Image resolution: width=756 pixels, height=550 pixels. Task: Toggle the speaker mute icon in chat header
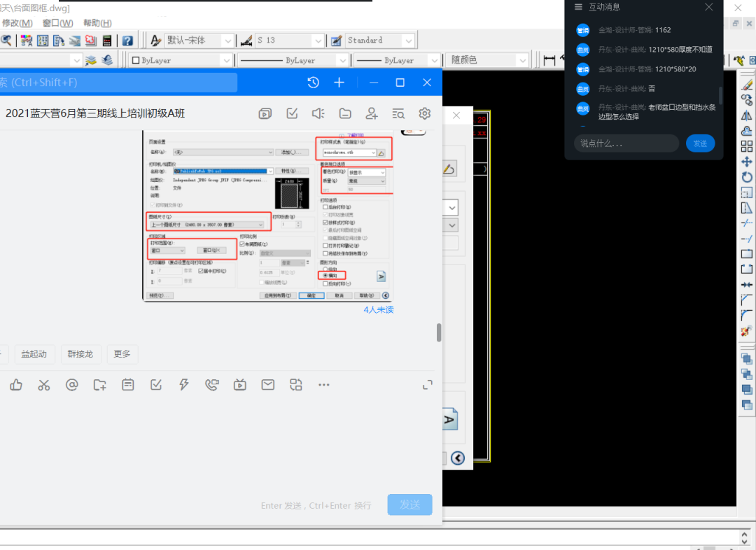[x=318, y=113]
